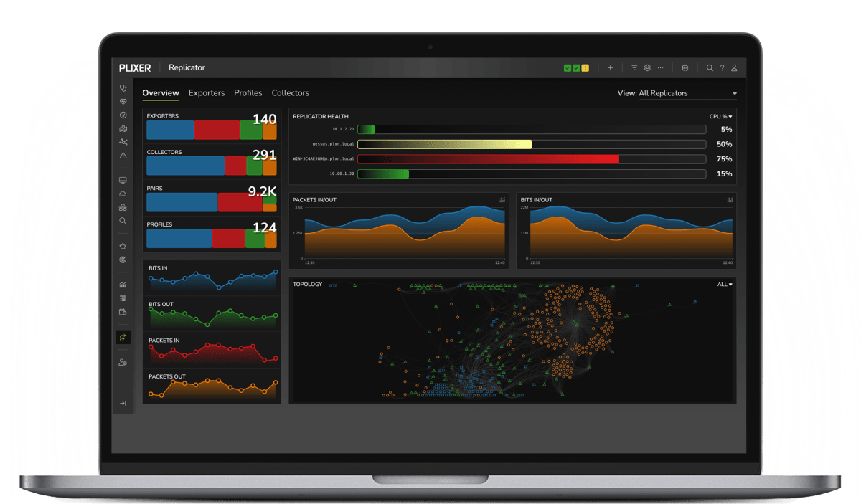
Task: Toggle the first green check status indicator
Action: point(568,67)
